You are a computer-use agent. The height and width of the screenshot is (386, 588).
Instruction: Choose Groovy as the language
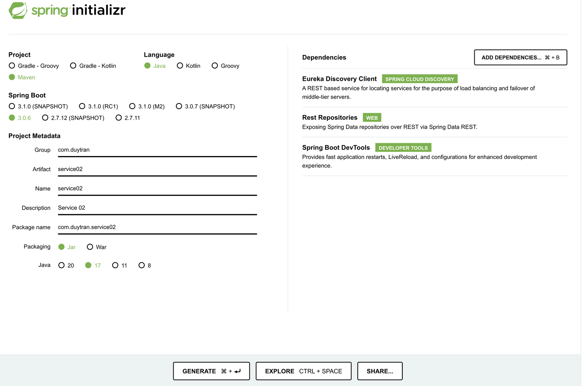215,66
